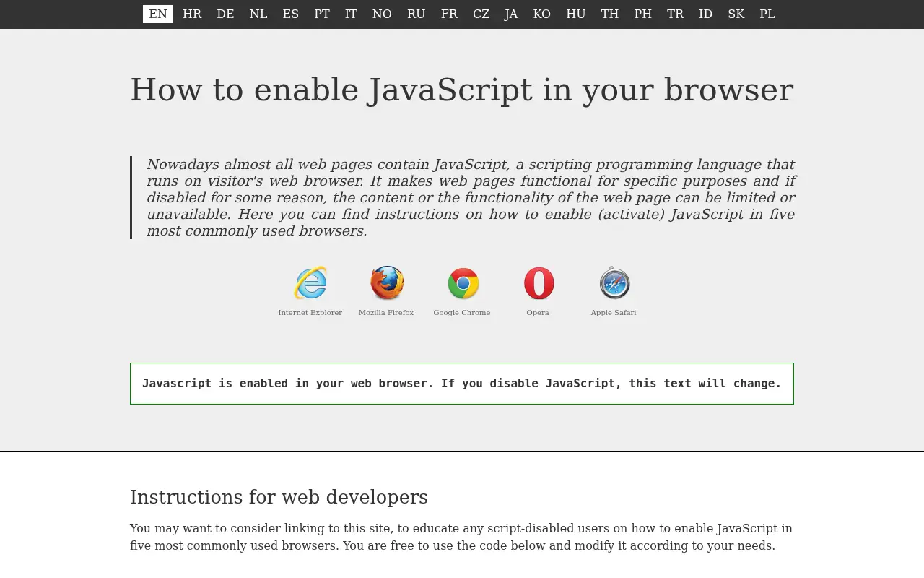The width and height of the screenshot is (924, 578).
Task: Choose PH language link
Action: 643,14
